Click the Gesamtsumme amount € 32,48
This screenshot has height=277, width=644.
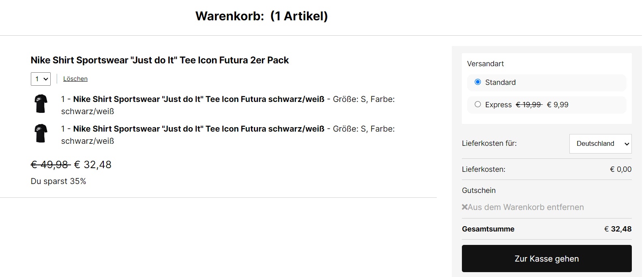(x=618, y=229)
